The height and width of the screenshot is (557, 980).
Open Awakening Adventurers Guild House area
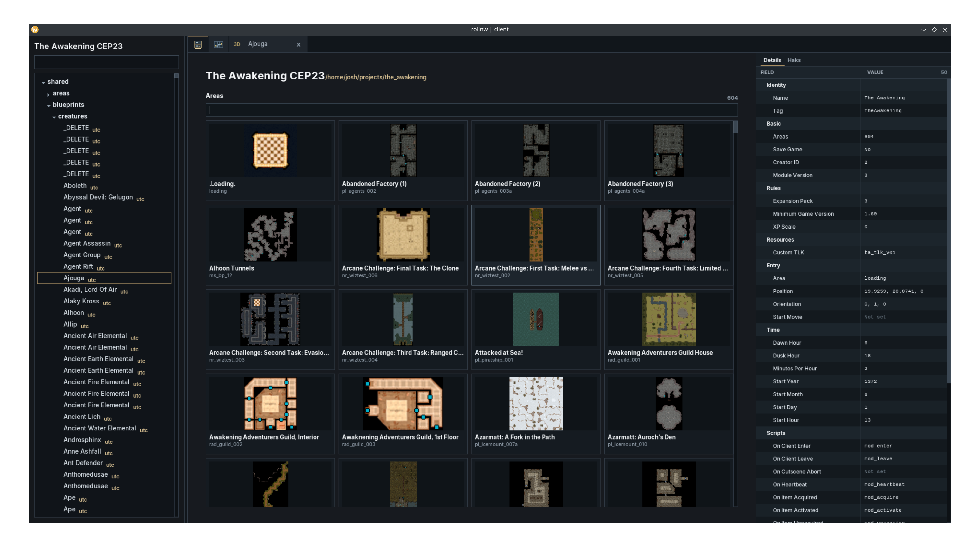coord(668,329)
